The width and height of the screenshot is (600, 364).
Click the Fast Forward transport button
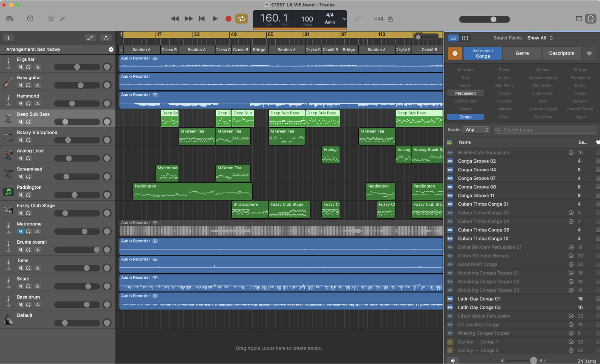(x=188, y=19)
